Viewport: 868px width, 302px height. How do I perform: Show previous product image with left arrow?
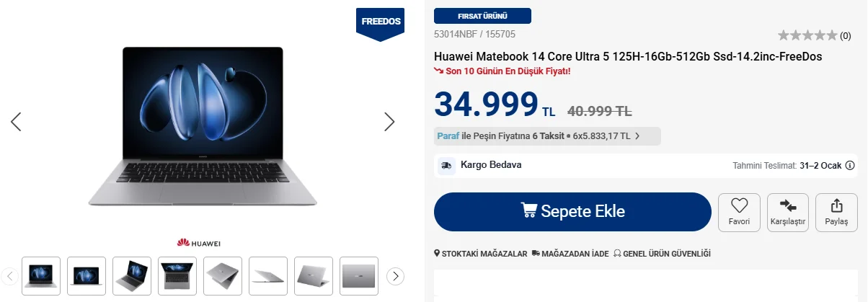tap(16, 122)
